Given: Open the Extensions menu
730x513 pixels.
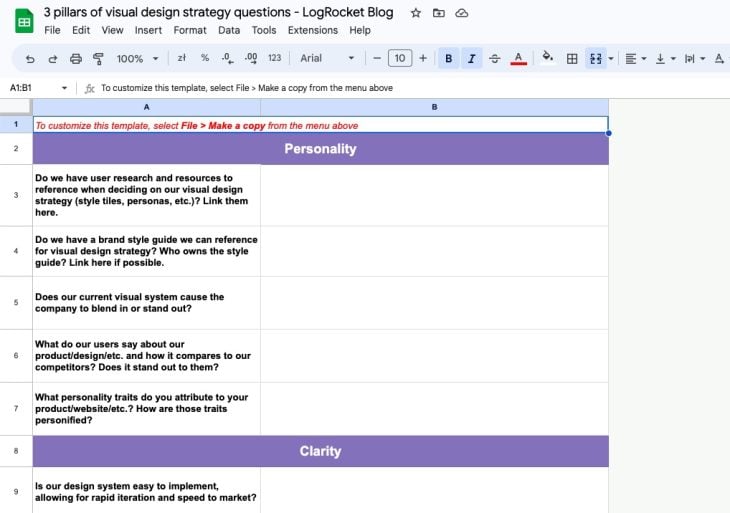Looking at the screenshot, I should [x=313, y=30].
